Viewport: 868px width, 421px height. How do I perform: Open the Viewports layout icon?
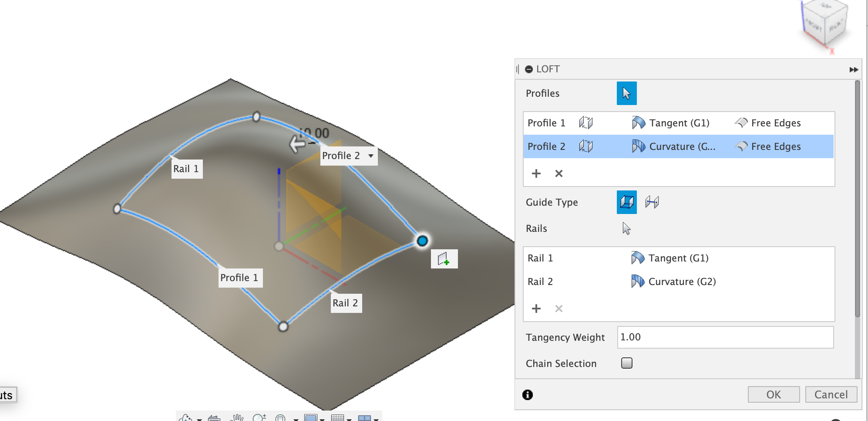[x=365, y=418]
